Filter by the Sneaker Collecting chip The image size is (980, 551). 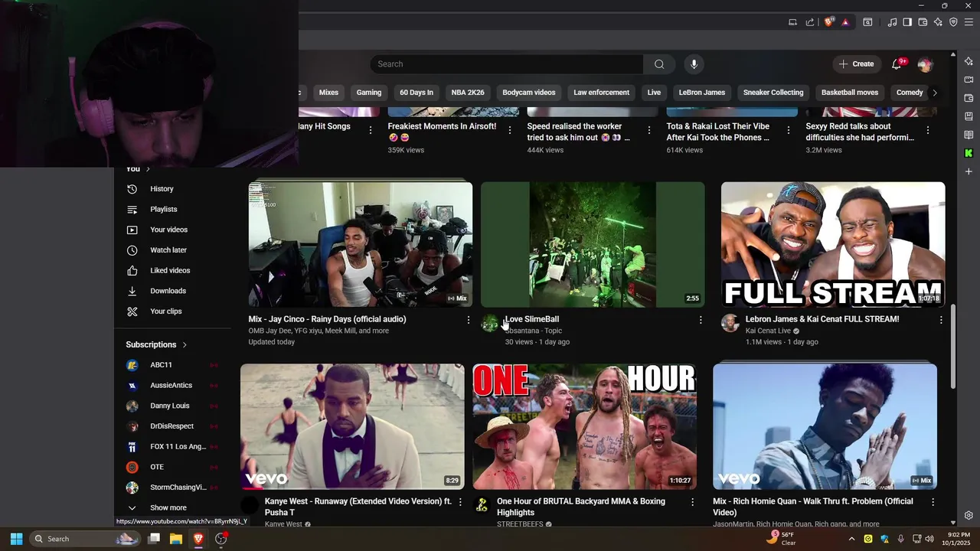(773, 93)
